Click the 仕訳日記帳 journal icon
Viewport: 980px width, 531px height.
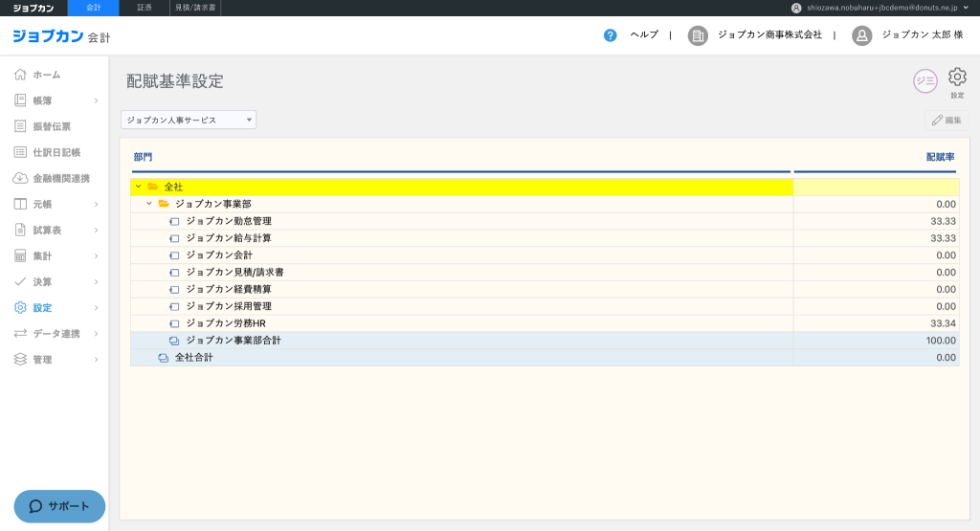tap(20, 152)
